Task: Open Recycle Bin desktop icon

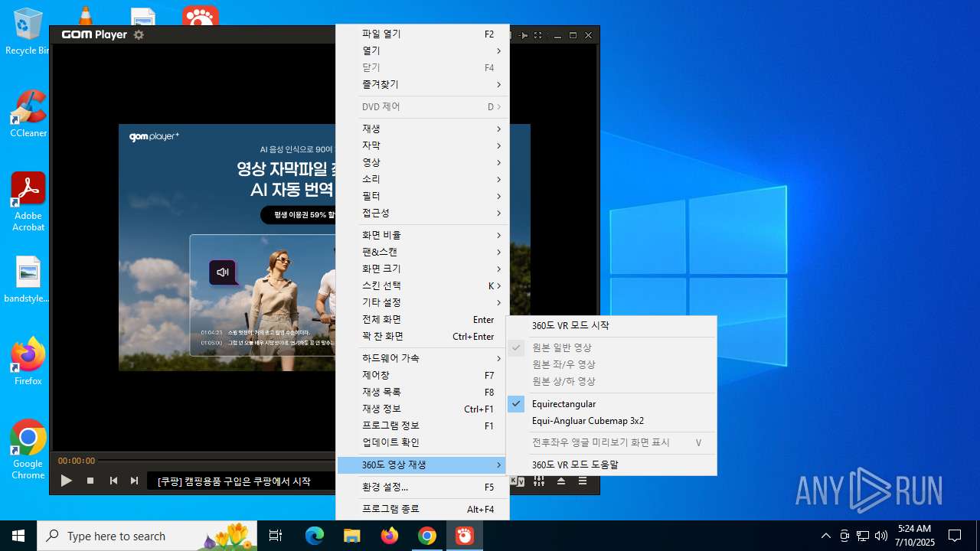Action: coord(26,31)
